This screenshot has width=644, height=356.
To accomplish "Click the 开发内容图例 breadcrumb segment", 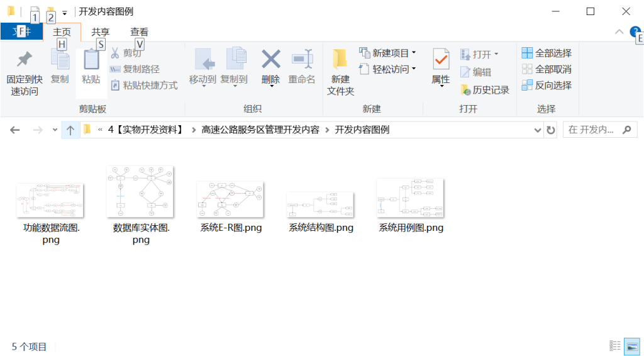I will pyautogui.click(x=362, y=130).
